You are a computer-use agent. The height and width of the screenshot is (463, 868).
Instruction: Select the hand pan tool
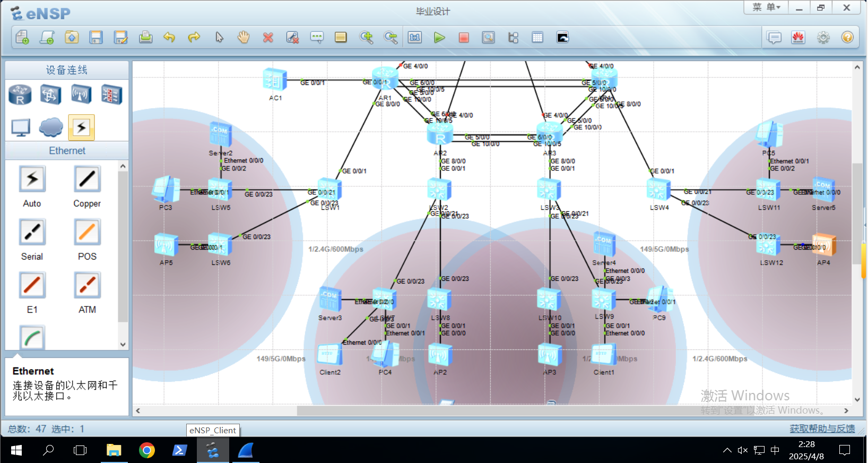[244, 37]
